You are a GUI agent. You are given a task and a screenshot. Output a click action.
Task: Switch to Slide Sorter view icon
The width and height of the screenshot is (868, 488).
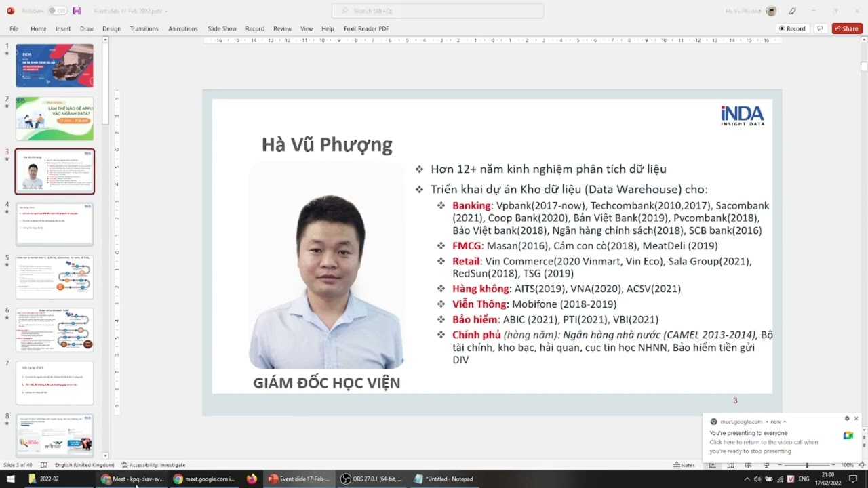729,465
